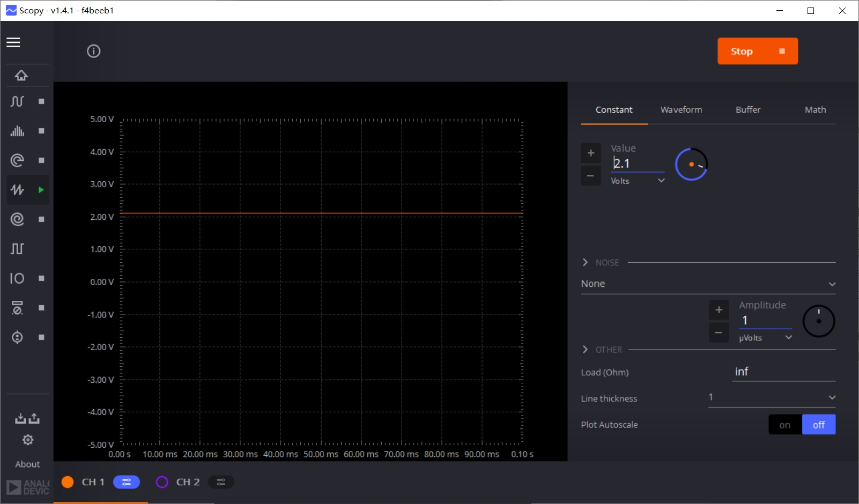
Task: Open the Volts unit dropdown
Action: (638, 181)
